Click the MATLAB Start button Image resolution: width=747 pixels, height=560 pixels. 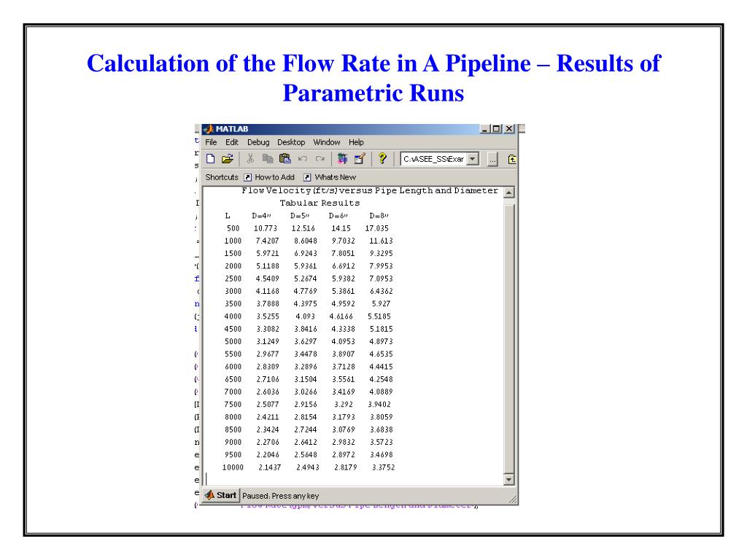[x=221, y=495]
